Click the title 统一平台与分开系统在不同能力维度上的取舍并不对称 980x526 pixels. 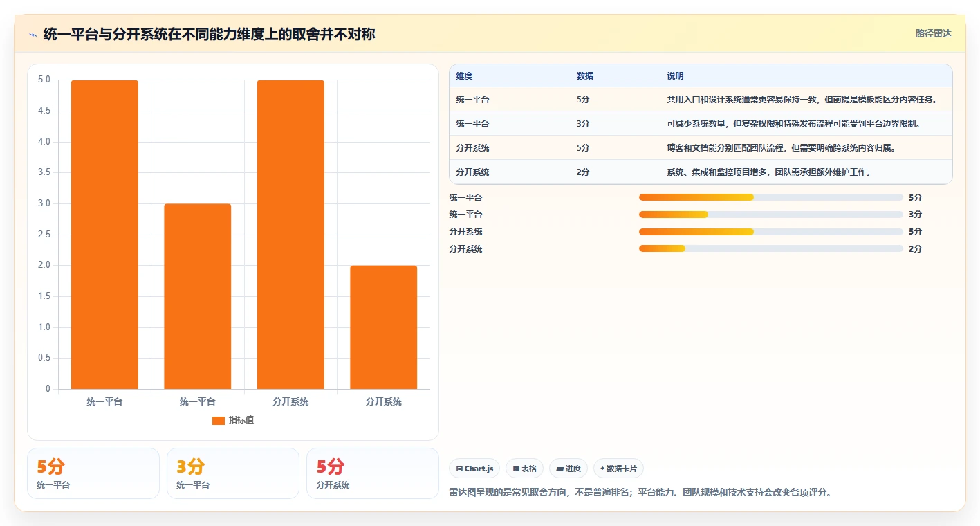coord(209,34)
